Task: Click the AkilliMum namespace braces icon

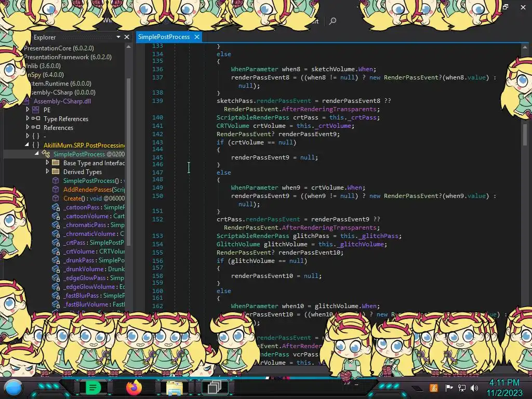Action: pos(36,145)
